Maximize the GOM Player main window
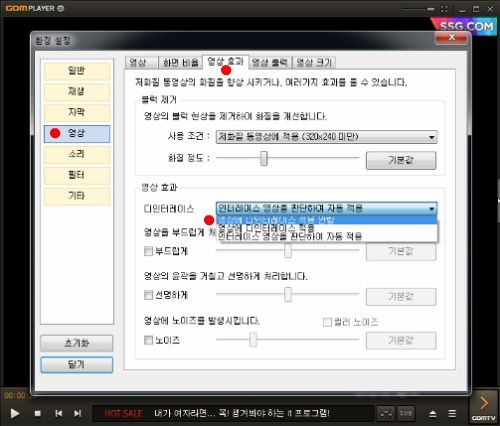 click(476, 9)
